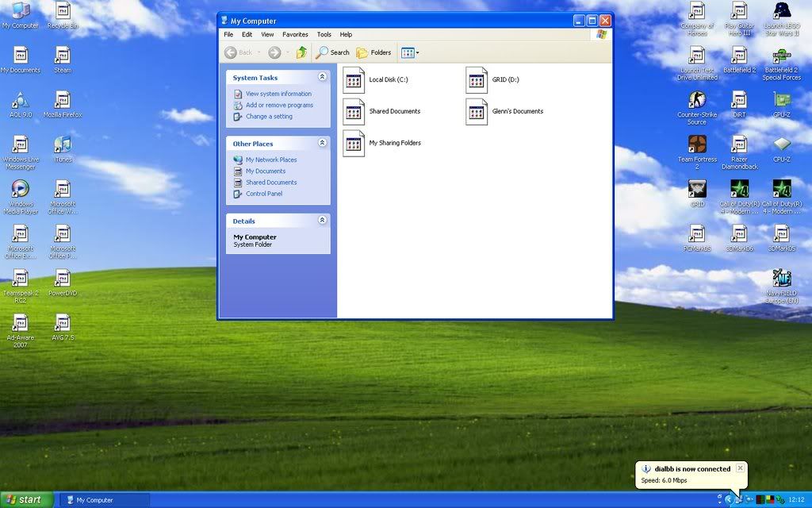The width and height of the screenshot is (812, 508).
Task: Collapse the System Tasks panel
Action: tap(322, 77)
